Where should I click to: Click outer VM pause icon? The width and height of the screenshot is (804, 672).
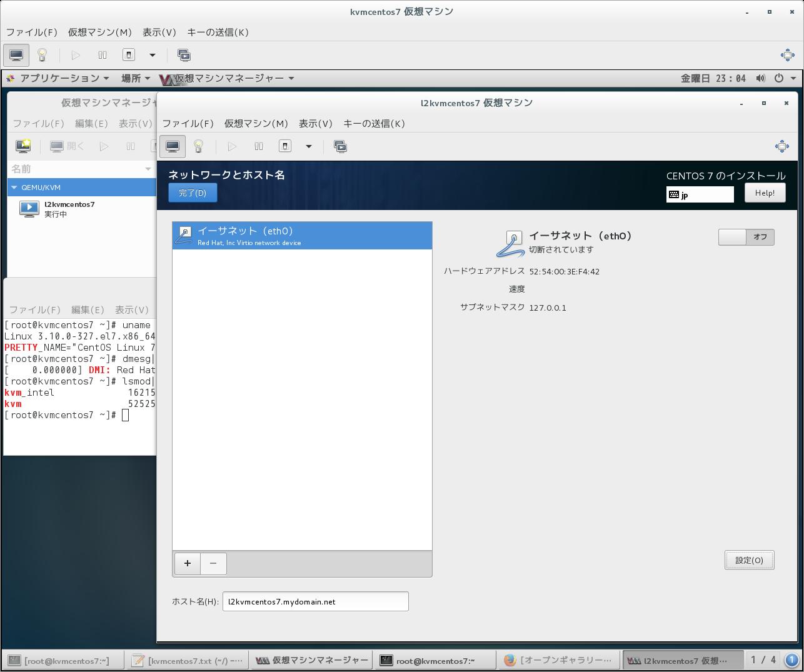[103, 55]
